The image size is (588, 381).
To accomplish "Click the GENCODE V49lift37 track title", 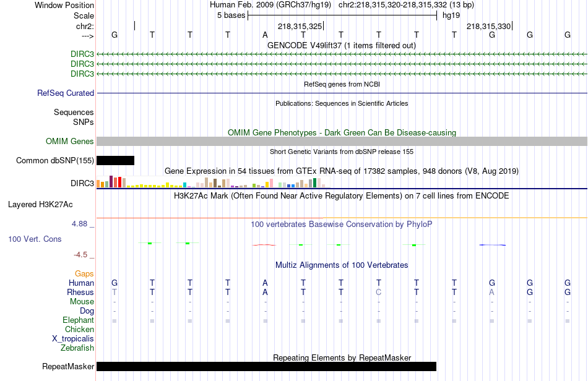I will (x=342, y=45).
